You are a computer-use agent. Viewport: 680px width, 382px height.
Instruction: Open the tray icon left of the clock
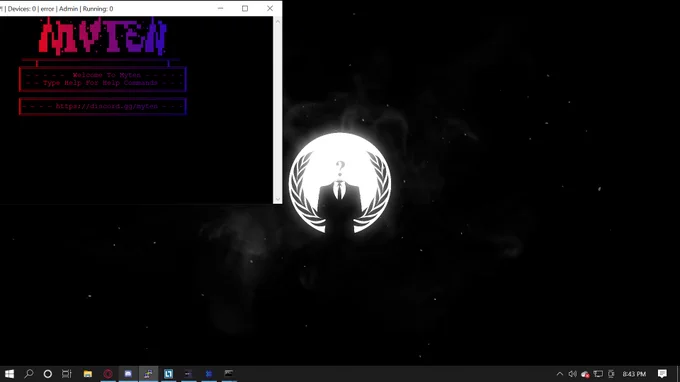pyautogui.click(x=611, y=374)
